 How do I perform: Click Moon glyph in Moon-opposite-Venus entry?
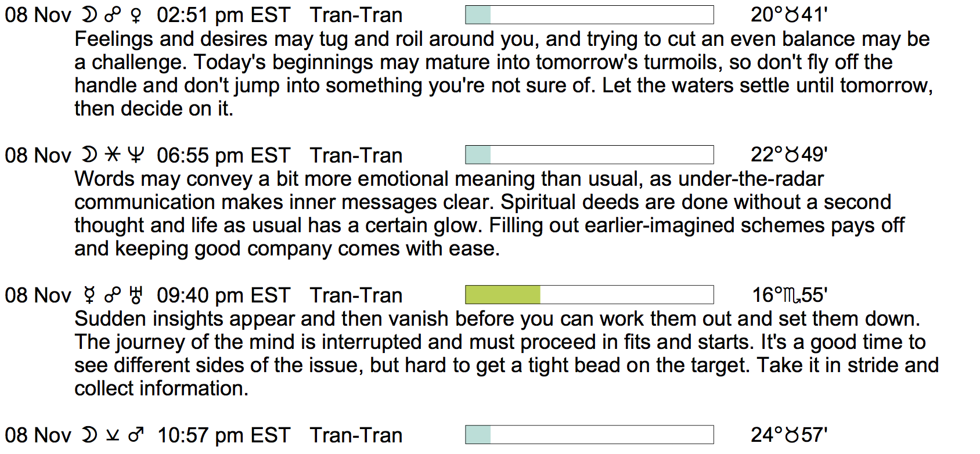tap(89, 15)
